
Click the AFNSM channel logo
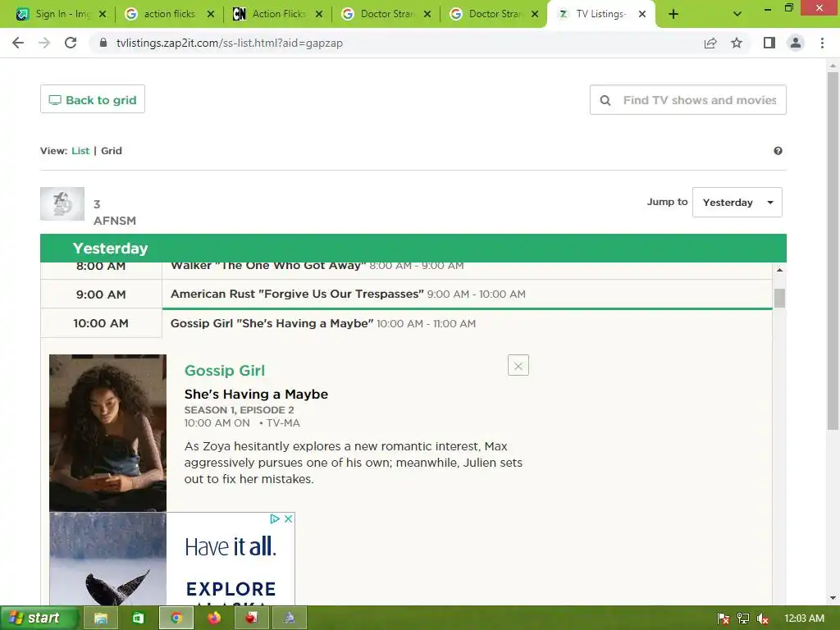[62, 203]
